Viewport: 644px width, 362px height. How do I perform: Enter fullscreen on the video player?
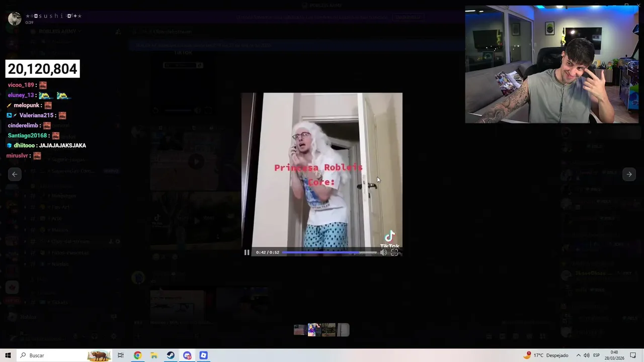point(394,252)
